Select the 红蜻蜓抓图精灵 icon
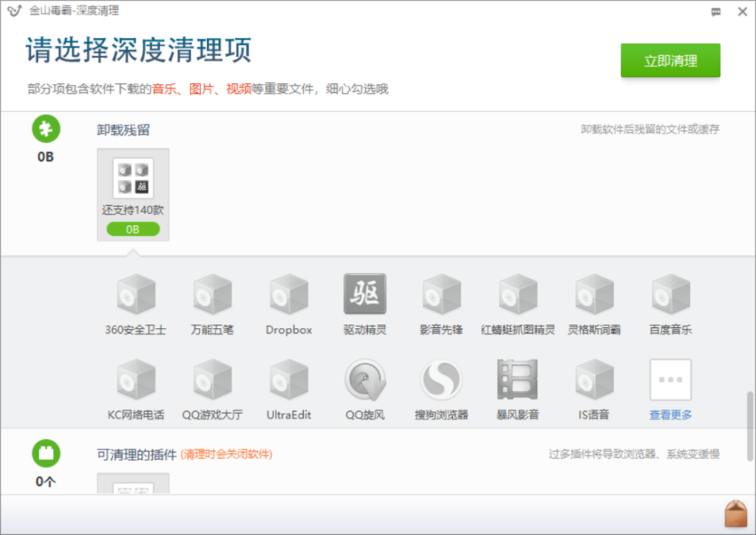The image size is (756, 535). [x=518, y=294]
